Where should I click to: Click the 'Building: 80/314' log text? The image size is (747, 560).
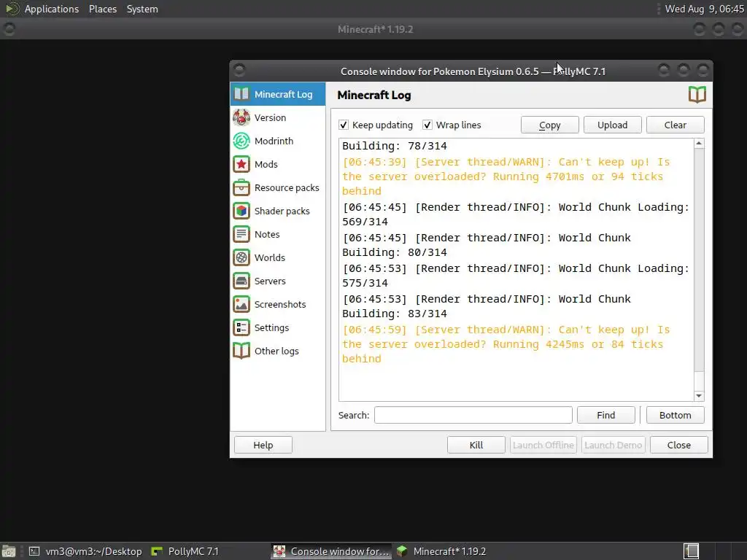395,252
